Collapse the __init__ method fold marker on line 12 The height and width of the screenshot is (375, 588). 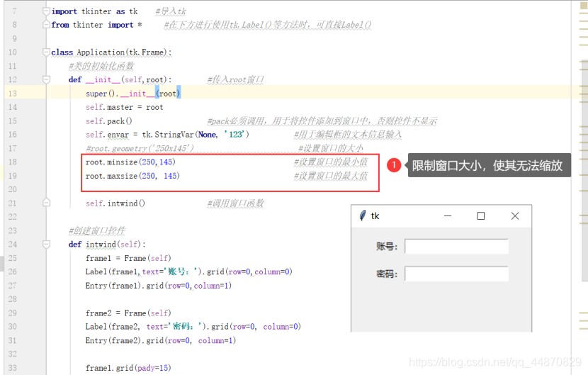tap(46, 79)
